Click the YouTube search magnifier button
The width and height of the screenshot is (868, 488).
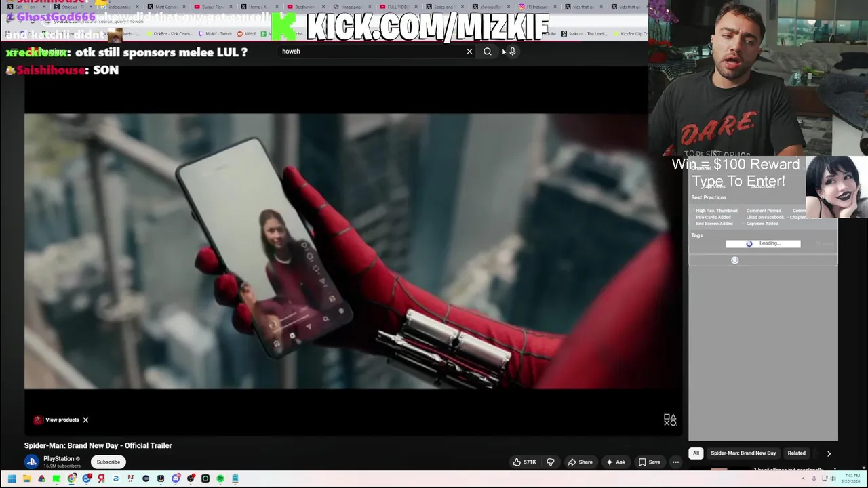488,52
